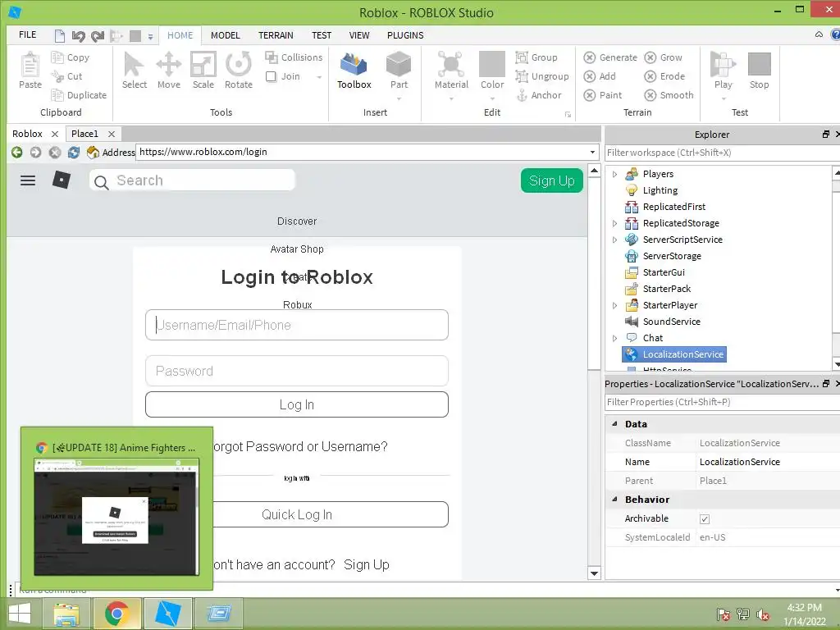This screenshot has height=630, width=840.
Task: Click the Discover link
Action: pos(297,221)
